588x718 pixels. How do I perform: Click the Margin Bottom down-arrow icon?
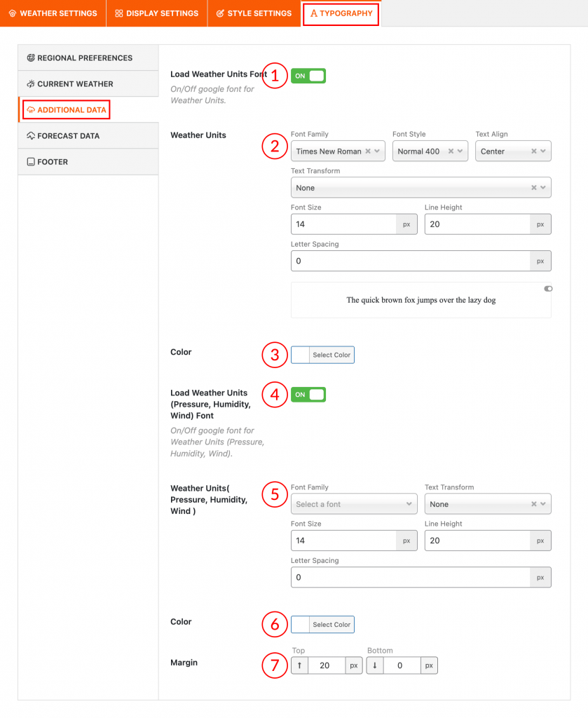pos(375,665)
